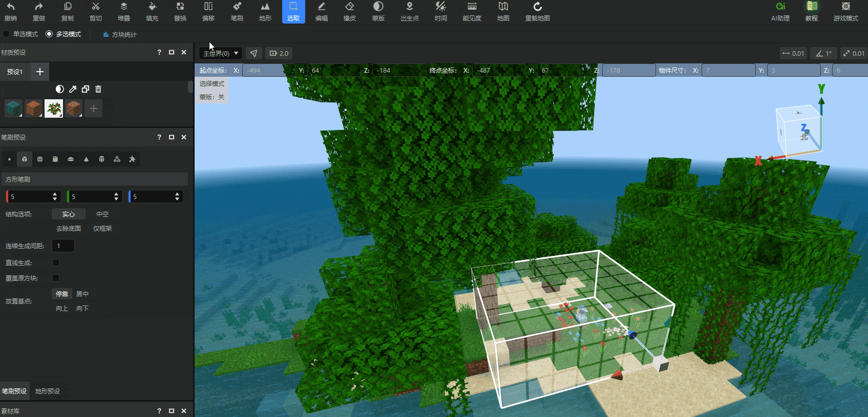
Task: Set structure option to 中空
Action: [102, 214]
